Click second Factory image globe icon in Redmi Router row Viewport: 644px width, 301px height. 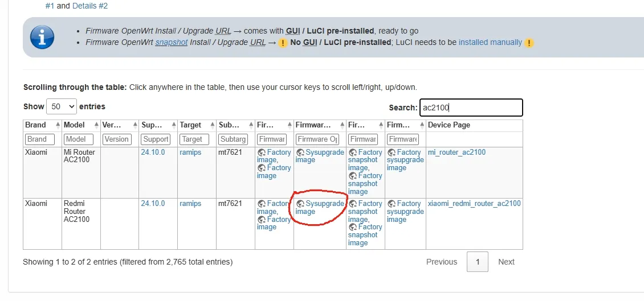pos(261,220)
